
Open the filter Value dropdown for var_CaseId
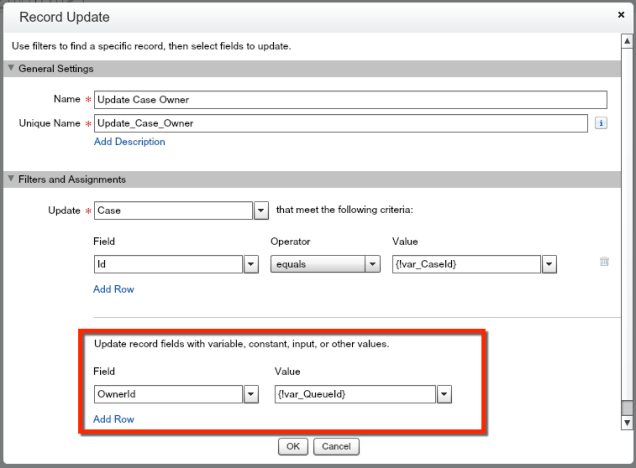coord(549,264)
